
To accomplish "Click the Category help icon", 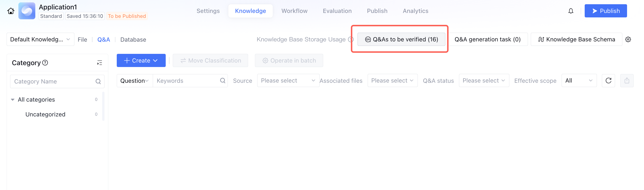I will point(45,63).
